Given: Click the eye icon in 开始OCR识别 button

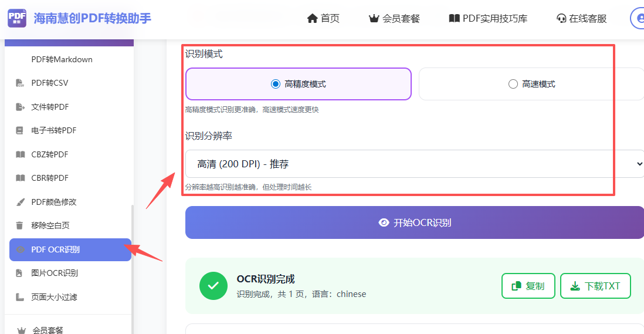Looking at the screenshot, I should (384, 222).
